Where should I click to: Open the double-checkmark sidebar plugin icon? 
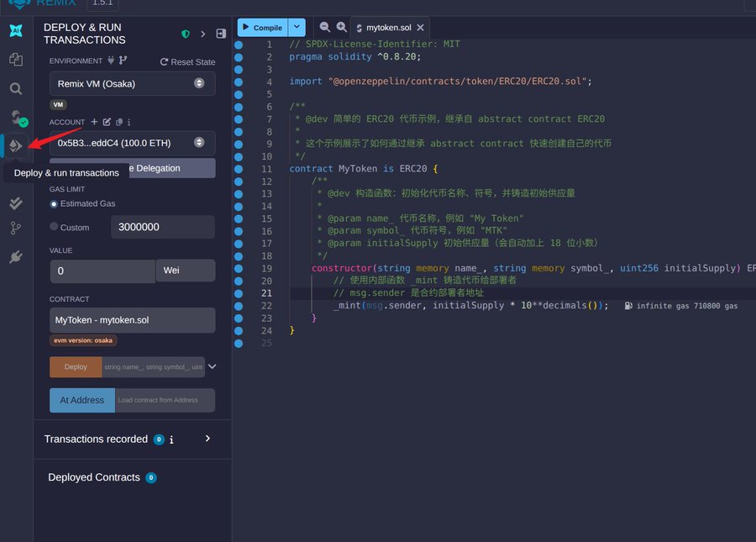tap(16, 203)
